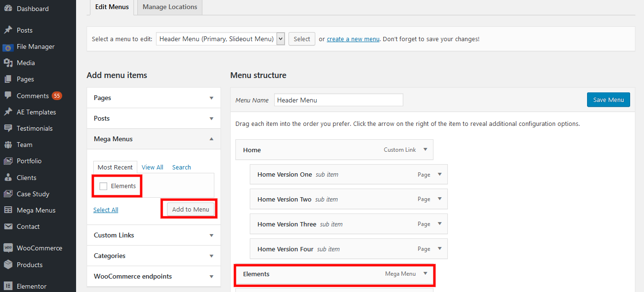Viewport: 644px width, 292px height.
Task: Open File Manager via its folder icon
Action: coord(8,47)
